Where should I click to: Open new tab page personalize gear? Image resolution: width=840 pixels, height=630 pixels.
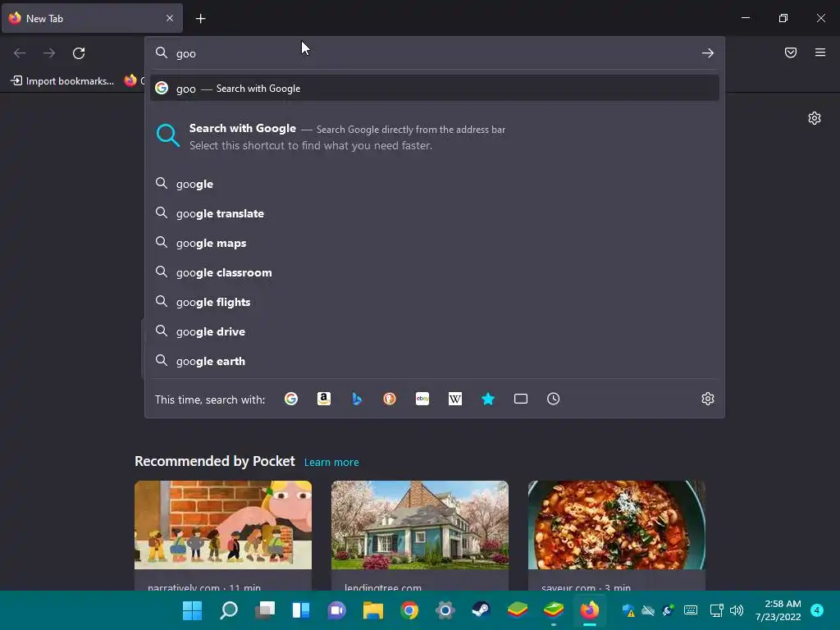[x=815, y=118]
